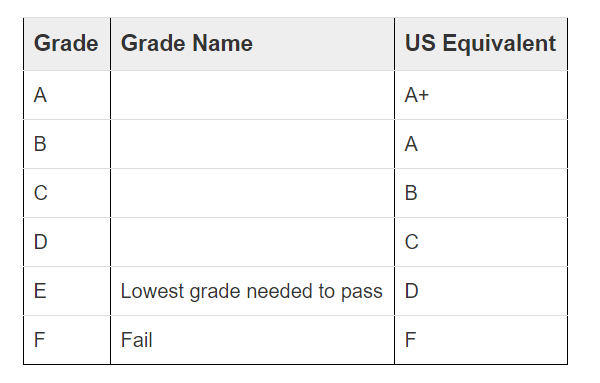Click the A+ US equivalent cell
The height and width of the screenshot is (383, 600).
point(481,95)
